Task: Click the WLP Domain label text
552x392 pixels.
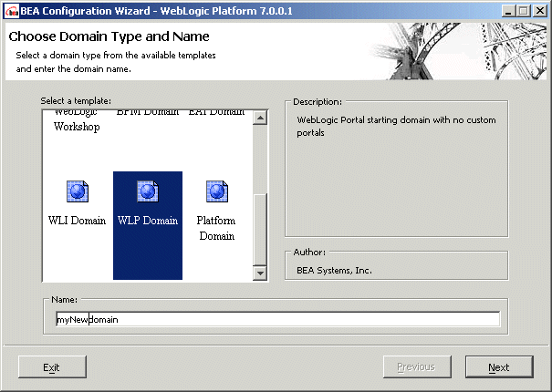Action: (x=148, y=221)
